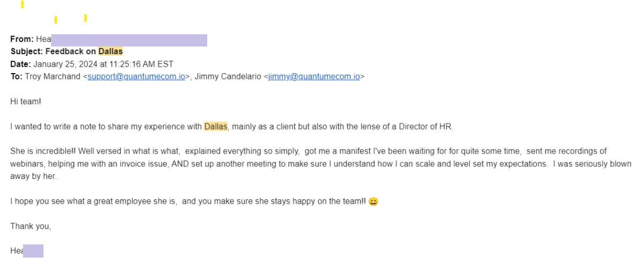Click the redacted signature block at bottom
Image resolution: width=644 pixels, height=274 pixels.
(33, 251)
